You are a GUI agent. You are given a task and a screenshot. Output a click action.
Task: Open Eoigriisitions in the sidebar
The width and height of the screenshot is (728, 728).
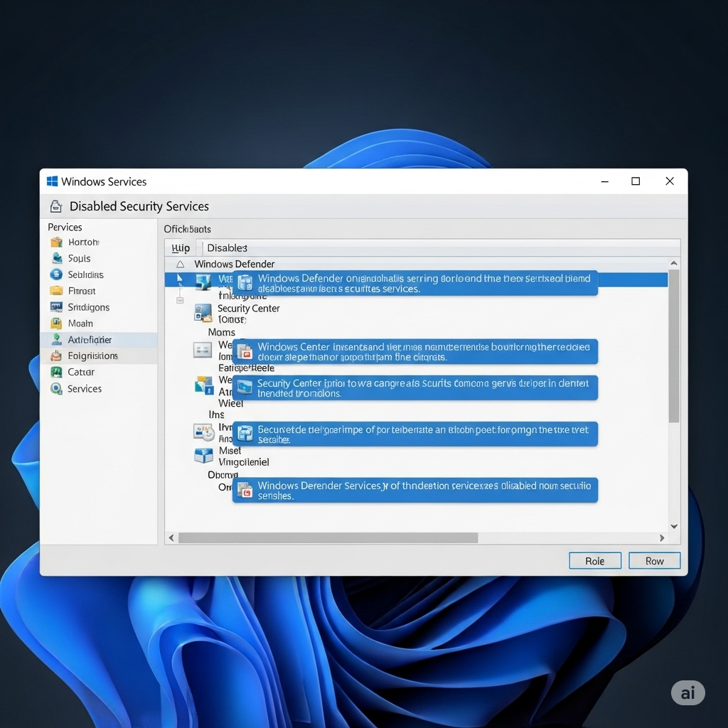[x=99, y=355]
